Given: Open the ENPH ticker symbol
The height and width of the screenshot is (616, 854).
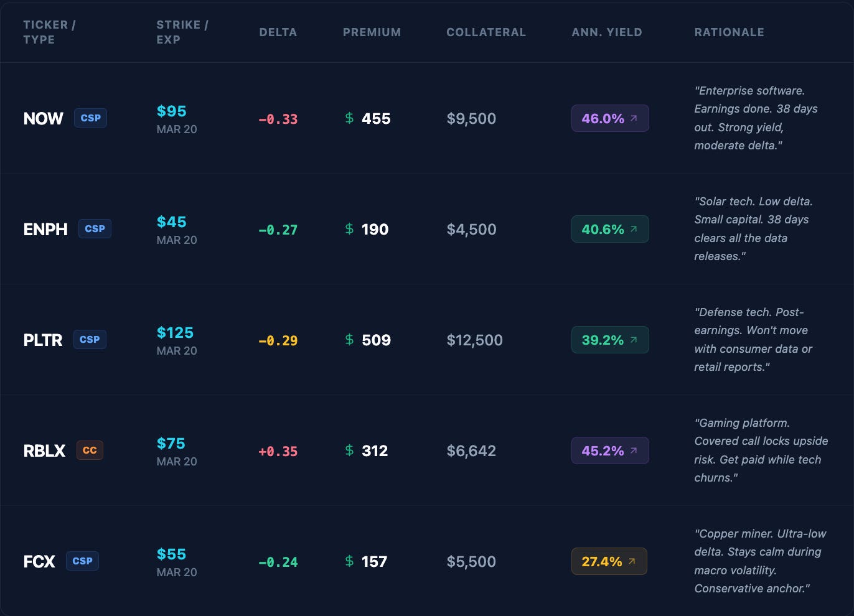Looking at the screenshot, I should [45, 229].
